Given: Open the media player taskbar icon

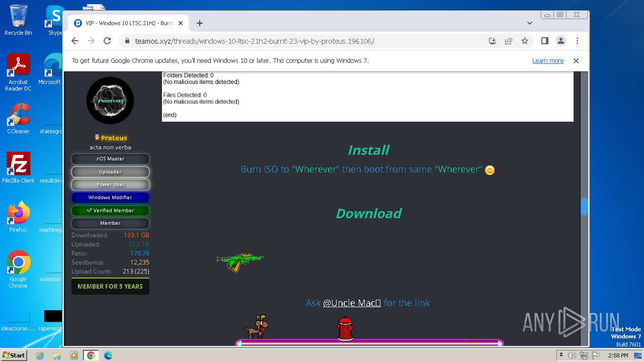Looking at the screenshot, I should (74, 355).
